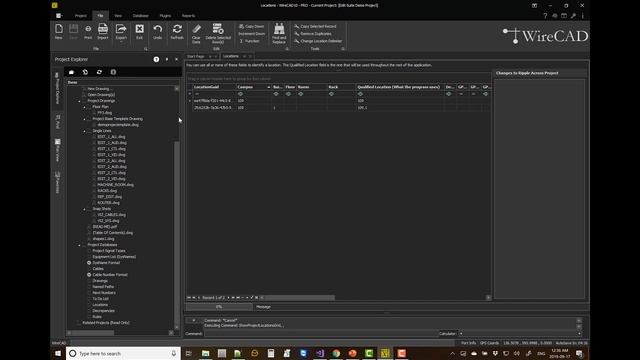Viewport: 640px width, 360px height.
Task: Open Cable Number Format tree item
Action: point(110,275)
